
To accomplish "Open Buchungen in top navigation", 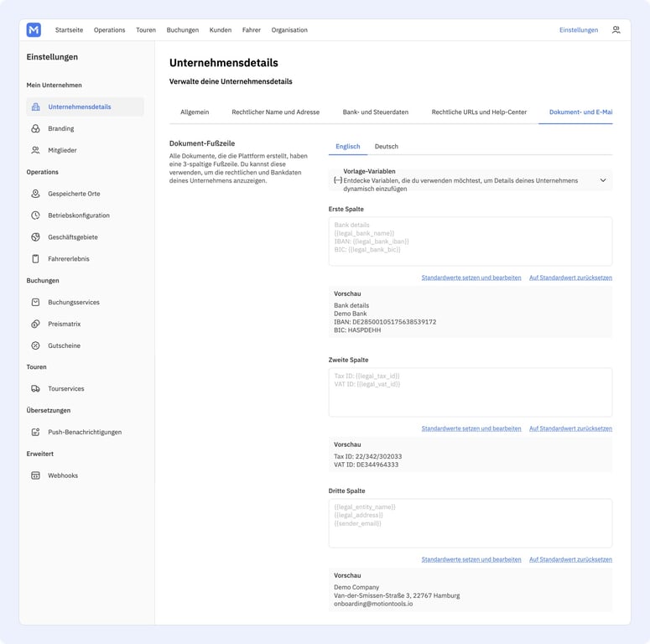I will coord(182,30).
